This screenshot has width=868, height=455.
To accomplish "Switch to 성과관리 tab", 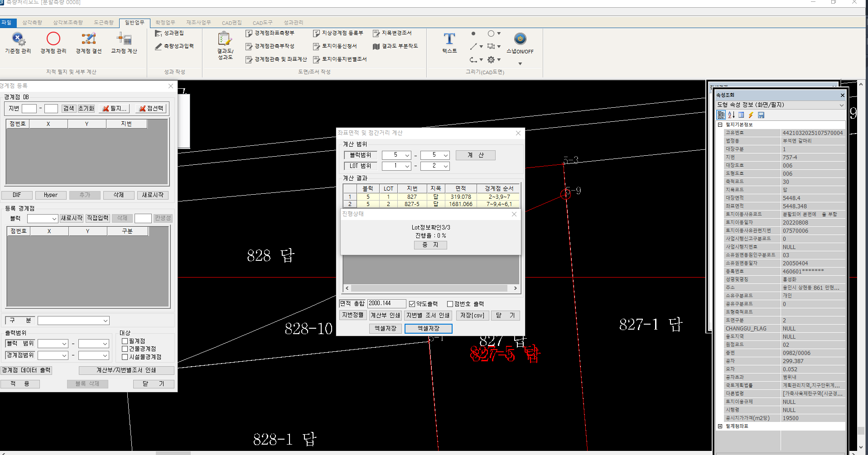I will tap(293, 22).
